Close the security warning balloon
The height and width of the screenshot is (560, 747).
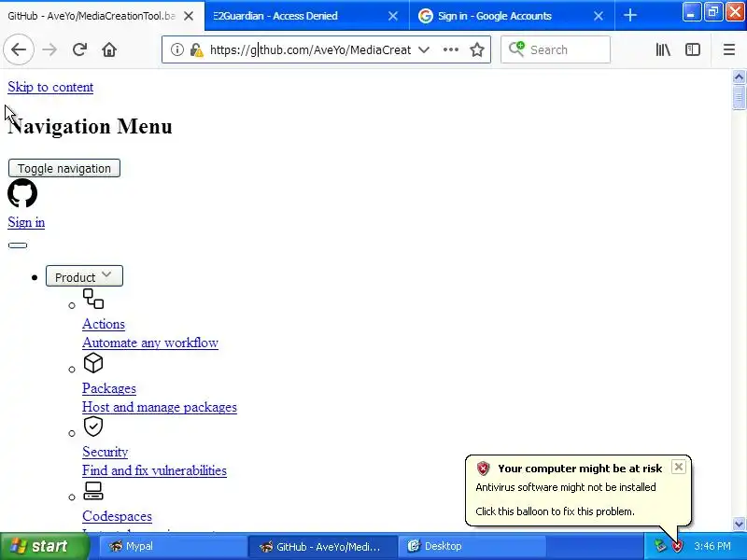[x=679, y=467]
